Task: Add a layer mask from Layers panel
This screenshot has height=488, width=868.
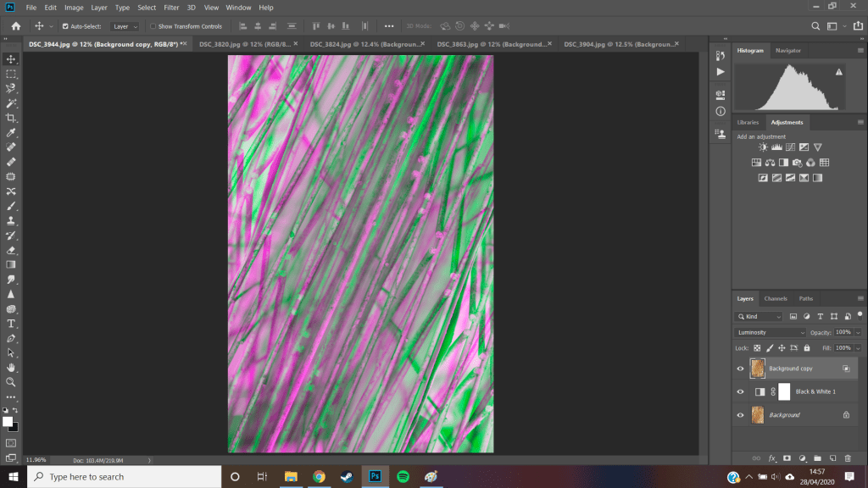Action: point(787,458)
